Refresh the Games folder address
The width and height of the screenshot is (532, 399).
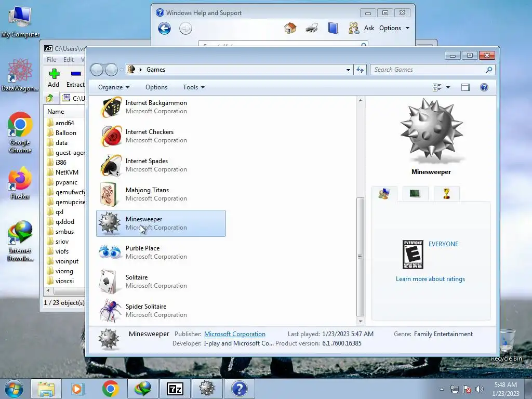click(360, 70)
